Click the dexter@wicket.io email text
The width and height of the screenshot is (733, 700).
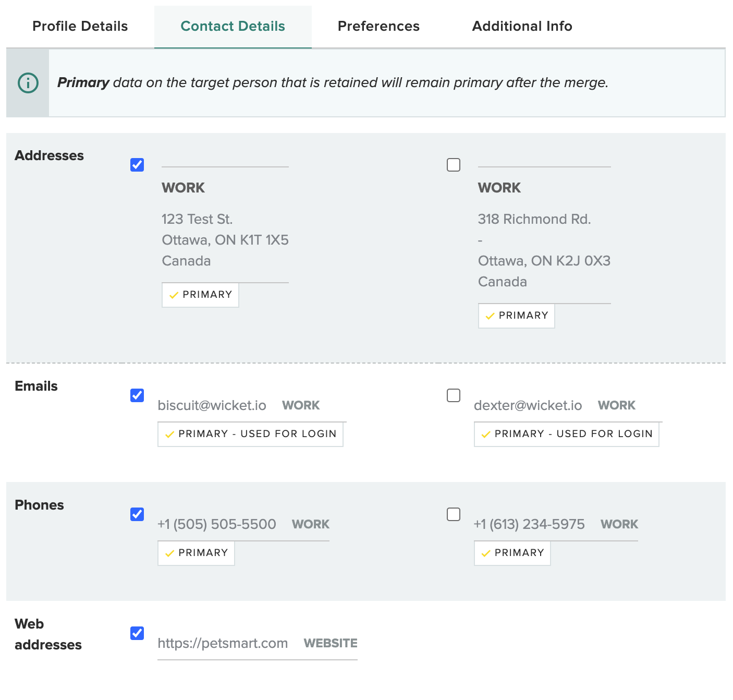pos(528,405)
